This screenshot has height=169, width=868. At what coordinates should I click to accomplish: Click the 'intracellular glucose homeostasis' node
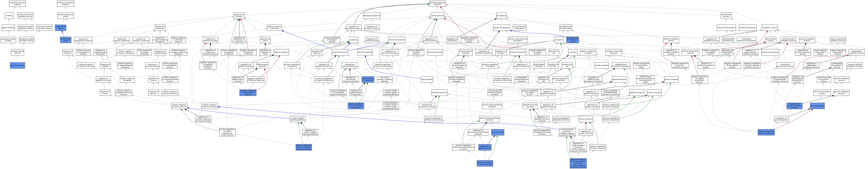click(x=785, y=65)
